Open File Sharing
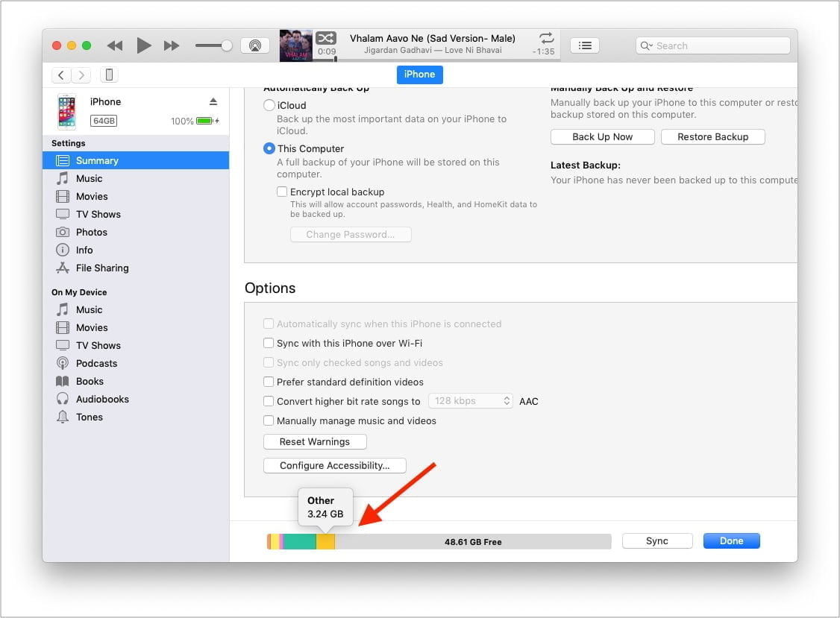 [136, 268]
